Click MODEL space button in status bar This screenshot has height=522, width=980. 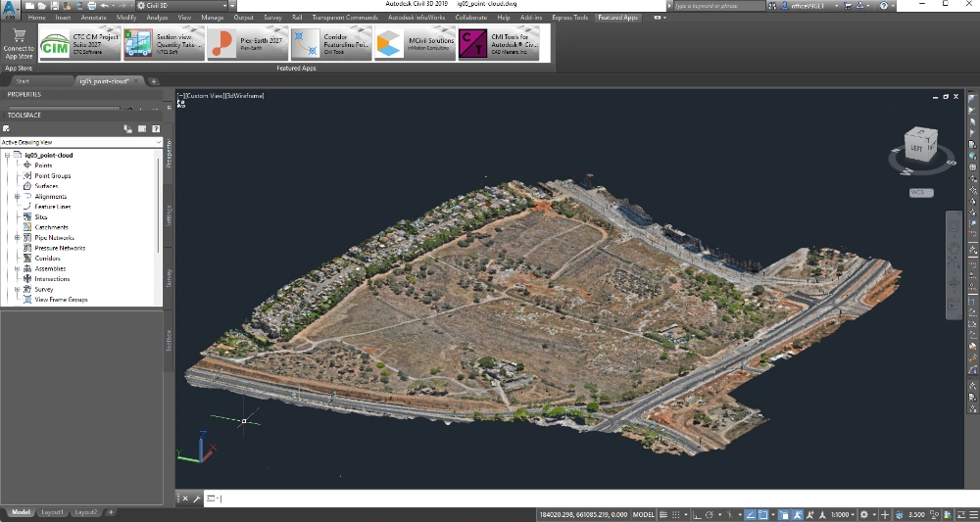[643, 514]
